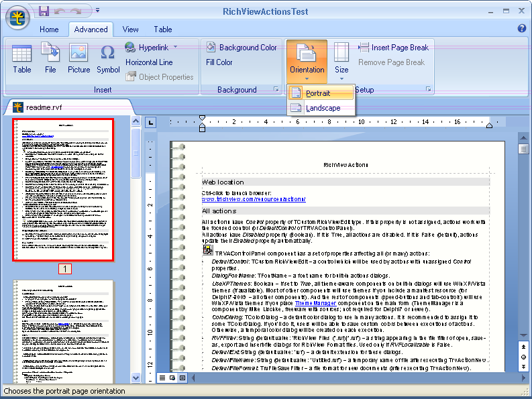532x399 pixels.
Task: Open the Table ribbon tab
Action: click(162, 30)
